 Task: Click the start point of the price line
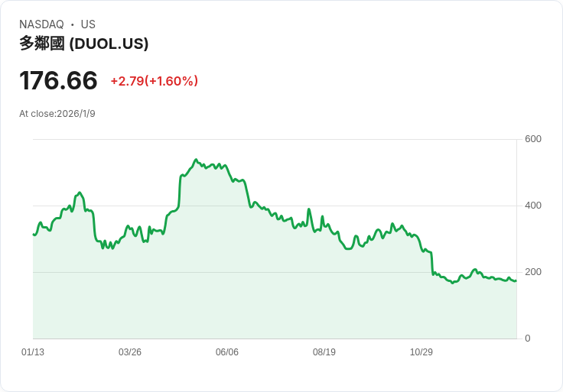(34, 234)
